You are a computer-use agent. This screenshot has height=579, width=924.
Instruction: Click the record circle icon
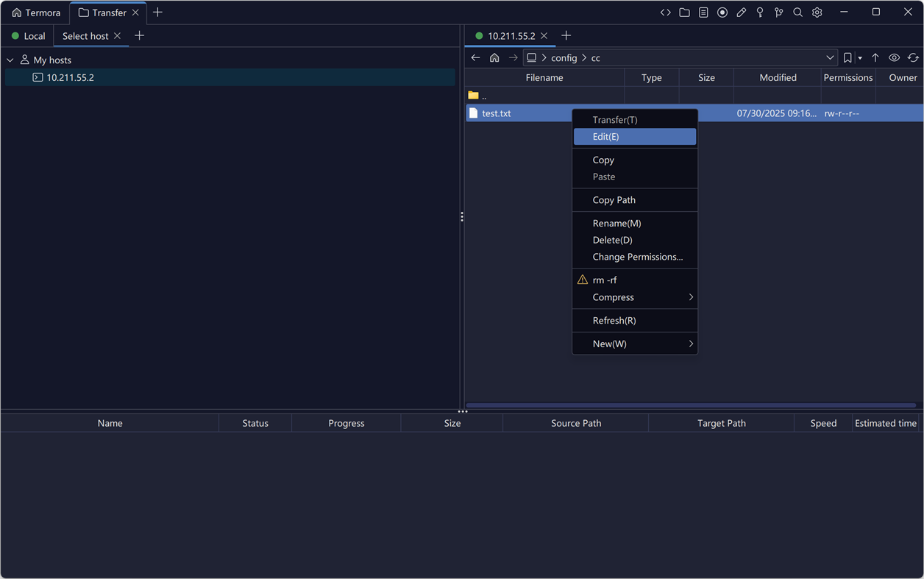(722, 13)
